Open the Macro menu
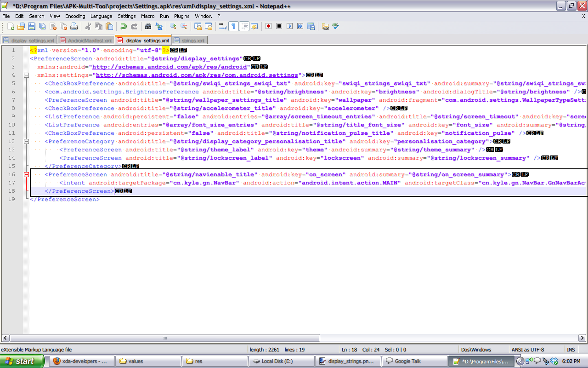 point(148,16)
